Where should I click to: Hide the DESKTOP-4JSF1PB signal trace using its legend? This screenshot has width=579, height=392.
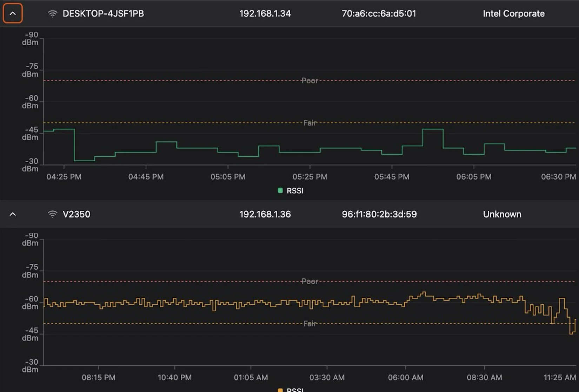[x=291, y=190]
